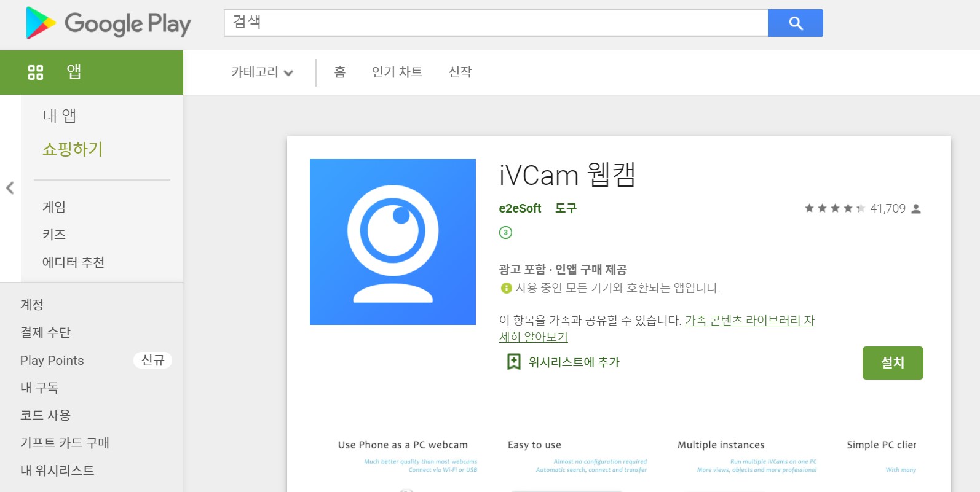The width and height of the screenshot is (980, 492).
Task: Open 내 구독 link
Action: [39, 388]
